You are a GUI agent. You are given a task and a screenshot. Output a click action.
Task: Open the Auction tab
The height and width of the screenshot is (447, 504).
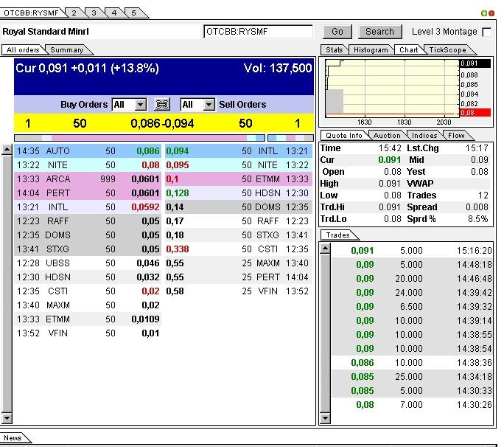(387, 136)
